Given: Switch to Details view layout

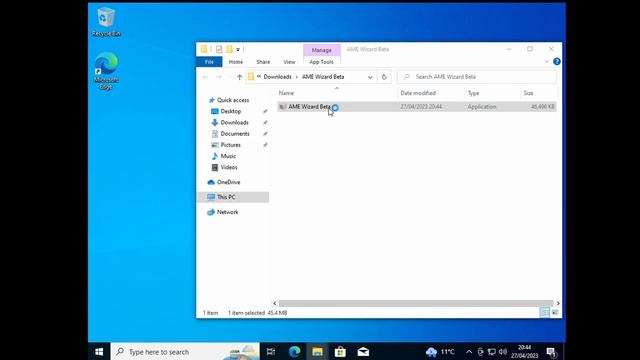Looking at the screenshot, I should [x=544, y=313].
